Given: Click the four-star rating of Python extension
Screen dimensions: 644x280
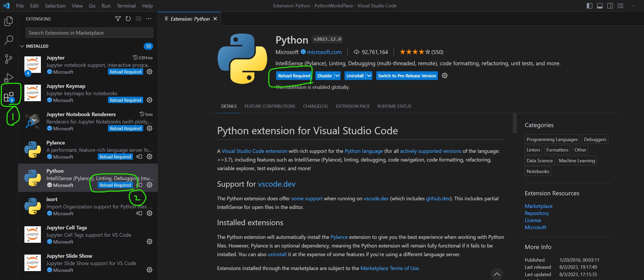Looking at the screenshot, I should [415, 52].
